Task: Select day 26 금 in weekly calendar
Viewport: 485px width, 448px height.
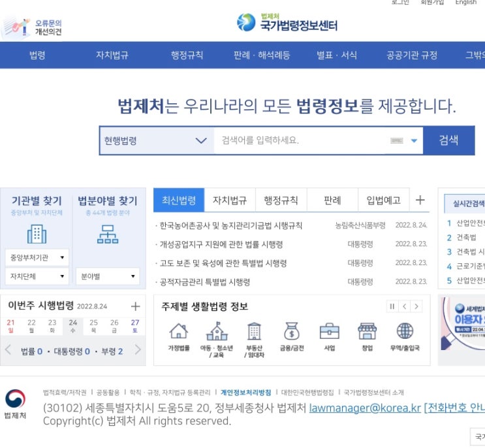Action: [114, 326]
